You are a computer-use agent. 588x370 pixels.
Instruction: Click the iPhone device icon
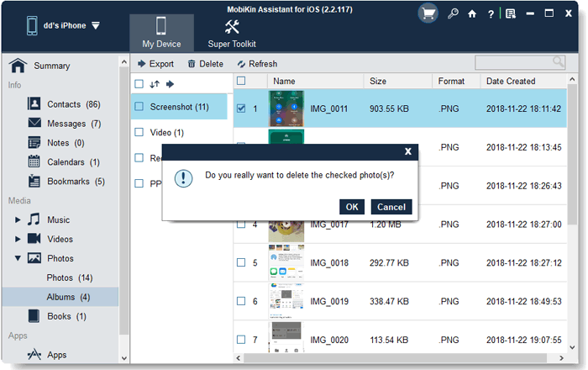tap(32, 25)
